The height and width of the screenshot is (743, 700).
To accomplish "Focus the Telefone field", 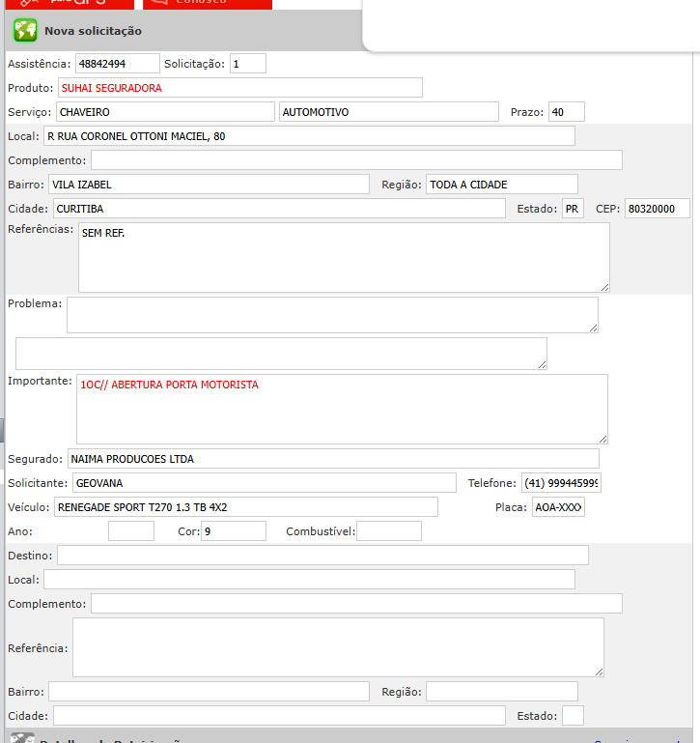I will tap(561, 483).
